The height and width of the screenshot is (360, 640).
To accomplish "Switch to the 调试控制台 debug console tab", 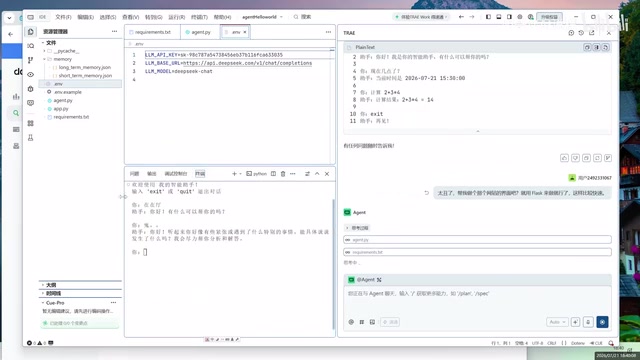I will point(176,174).
